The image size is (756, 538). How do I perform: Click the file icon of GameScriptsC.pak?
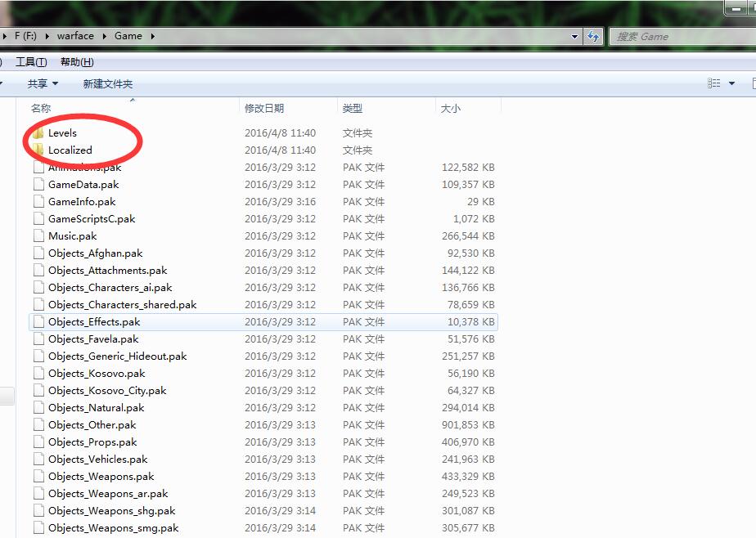coord(38,219)
